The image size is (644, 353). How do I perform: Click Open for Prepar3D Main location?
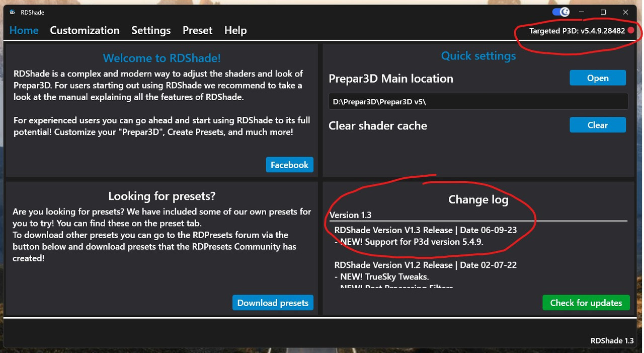click(598, 78)
